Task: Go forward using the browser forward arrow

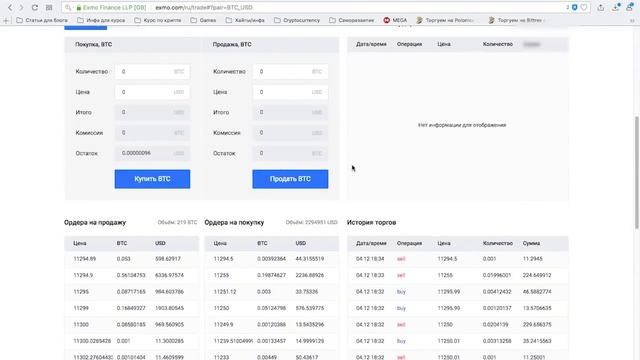Action: pos(21,7)
